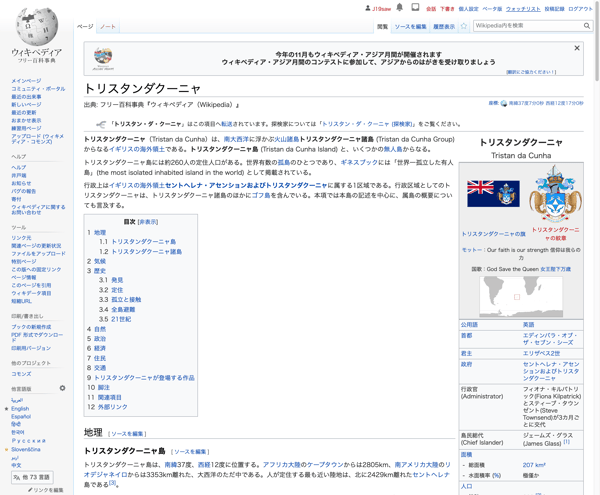Image resolution: width=600 pixels, height=495 pixels.
Task: Click the page vertical scrollbar
Action: point(597,40)
